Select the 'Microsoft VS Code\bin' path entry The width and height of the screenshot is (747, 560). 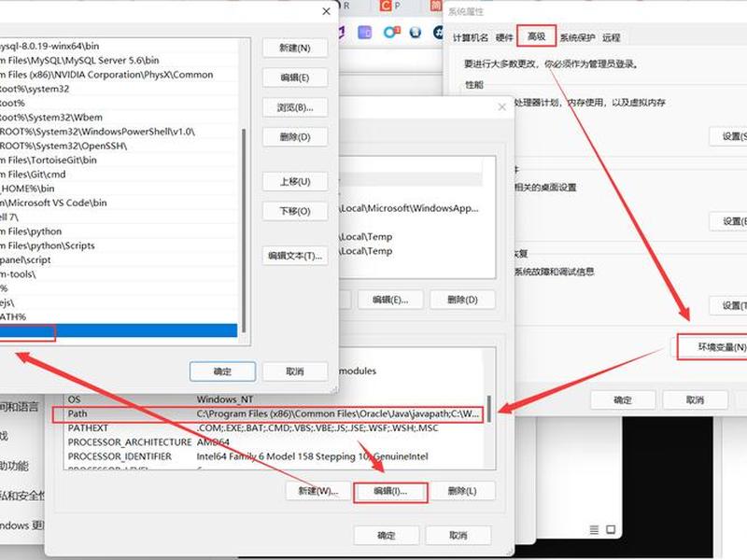(x=119, y=203)
